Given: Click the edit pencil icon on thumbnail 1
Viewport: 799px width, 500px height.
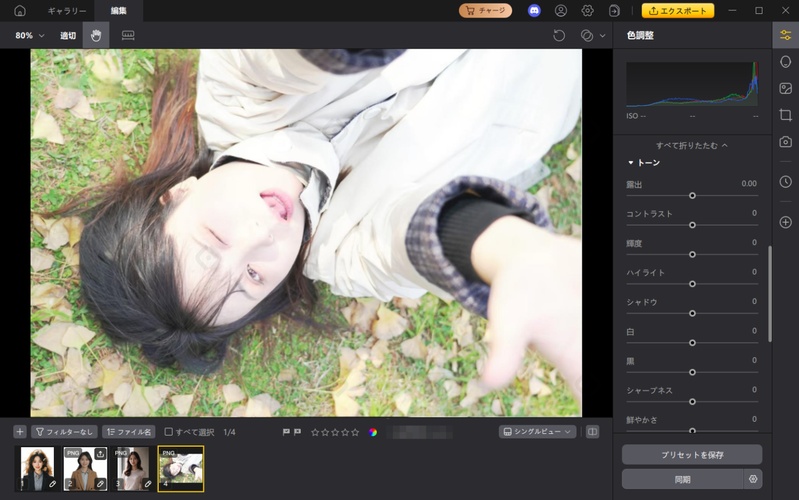Looking at the screenshot, I should point(52,484).
